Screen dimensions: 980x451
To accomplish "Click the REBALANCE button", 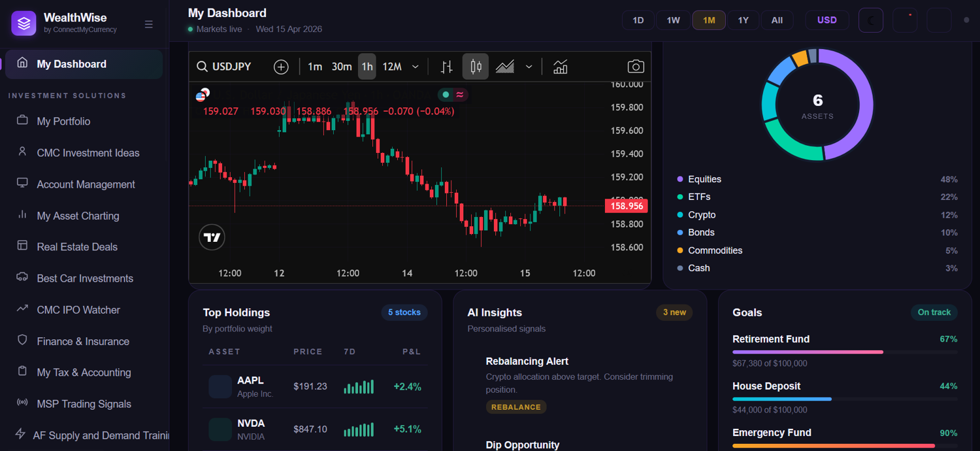I will (515, 407).
